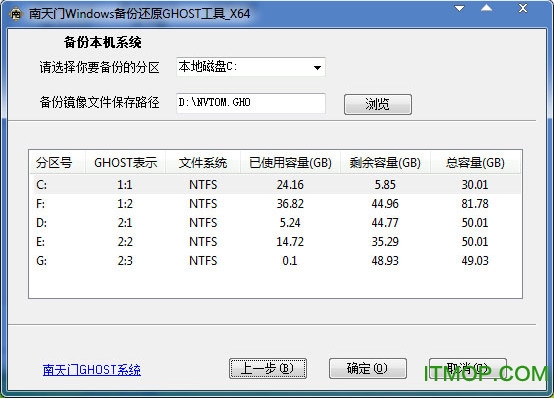Click the 已使用容量(GB) column header
This screenshot has width=554, height=399.
coord(290,163)
